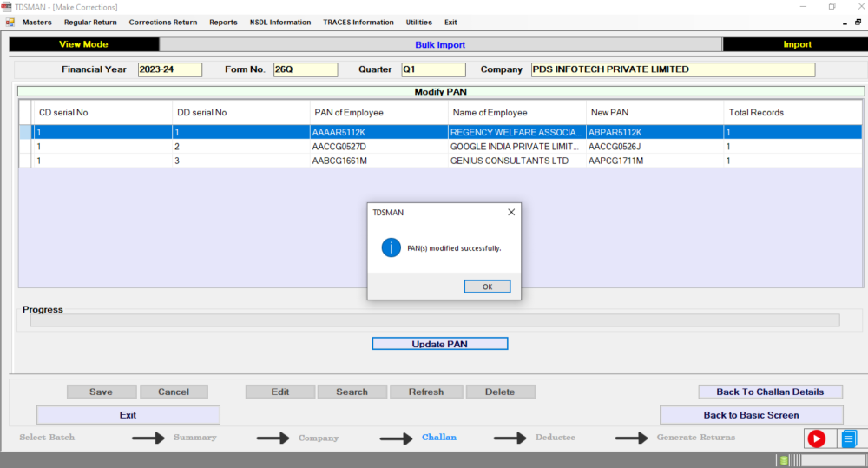Click the Form No. field 26Q
The image size is (868, 468).
click(x=306, y=69)
